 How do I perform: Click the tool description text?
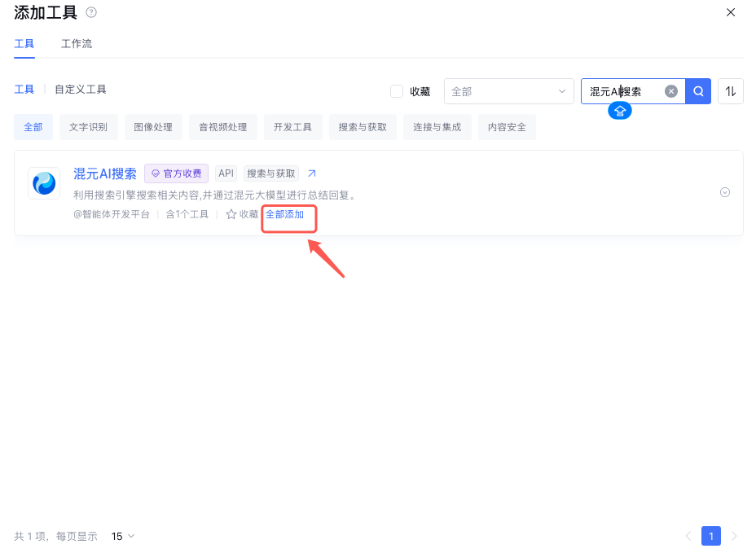pos(215,195)
